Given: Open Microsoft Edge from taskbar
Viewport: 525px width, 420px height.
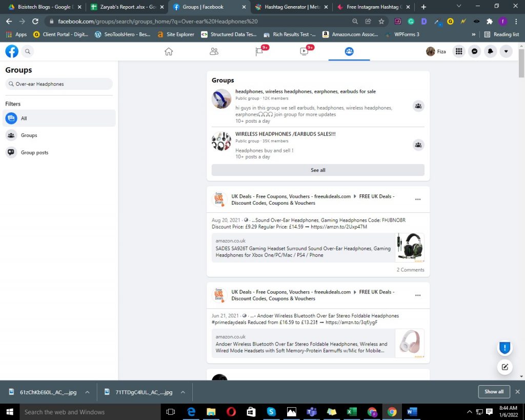Looking at the screenshot, I should coord(191,412).
